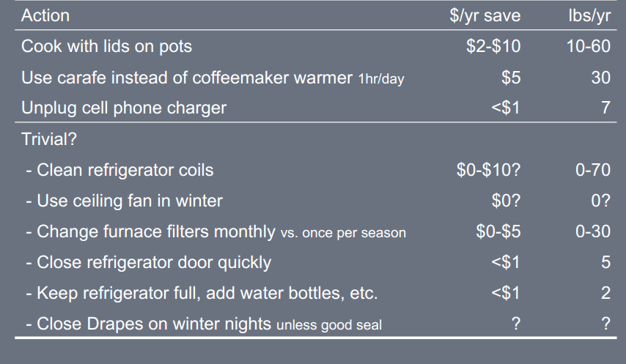Click the lbs/yr column header
Viewport: 626px width, 364px height.
pos(589,15)
